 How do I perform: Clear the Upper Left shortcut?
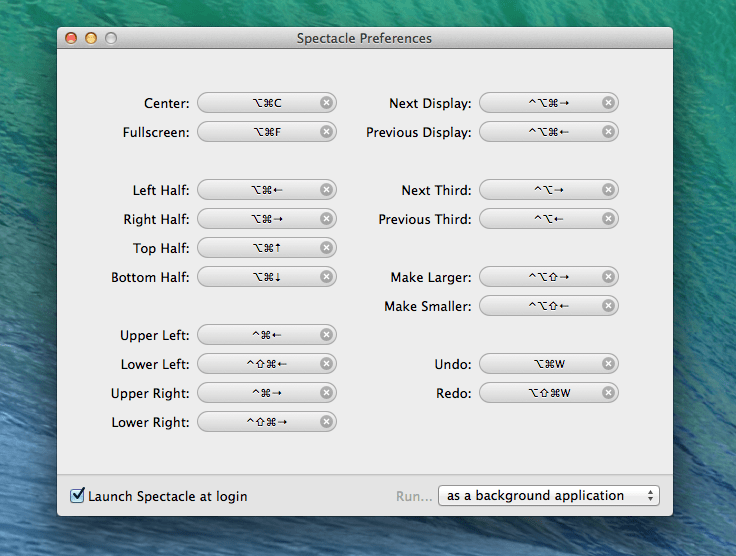[x=326, y=335]
